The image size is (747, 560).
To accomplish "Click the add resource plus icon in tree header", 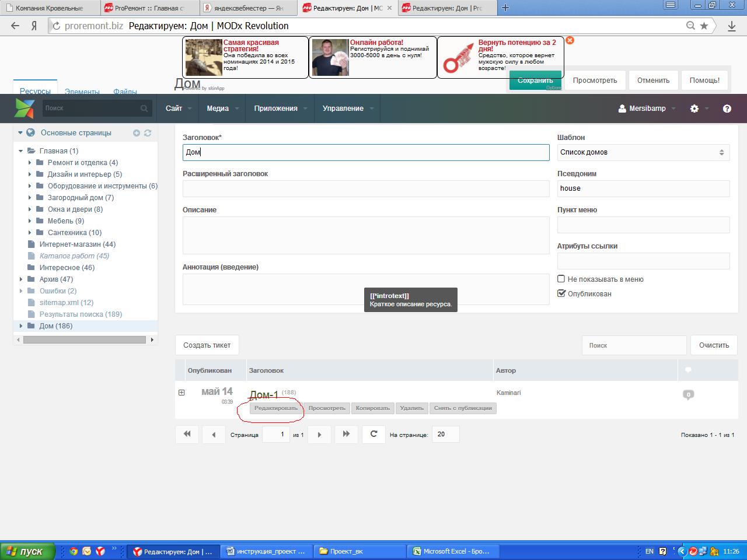I will 137,133.
